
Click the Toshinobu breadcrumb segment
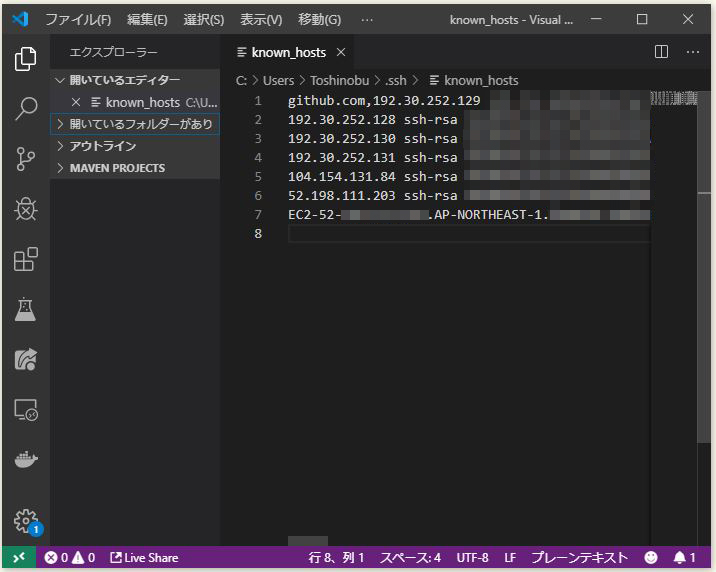click(339, 81)
